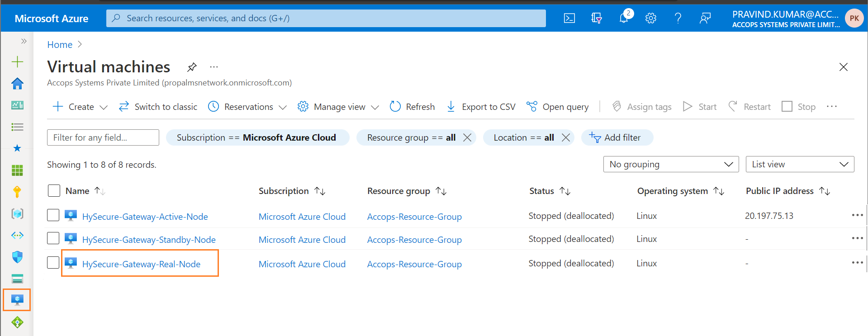
Task: Open HySecure-Gateway-Active-Node VM link
Action: pyautogui.click(x=145, y=217)
